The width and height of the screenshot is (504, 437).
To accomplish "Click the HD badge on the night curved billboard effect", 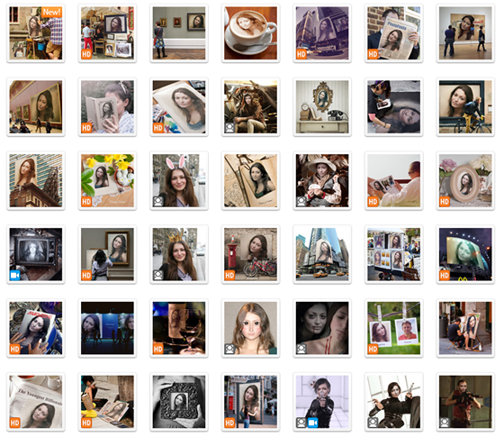I will [x=445, y=276].
